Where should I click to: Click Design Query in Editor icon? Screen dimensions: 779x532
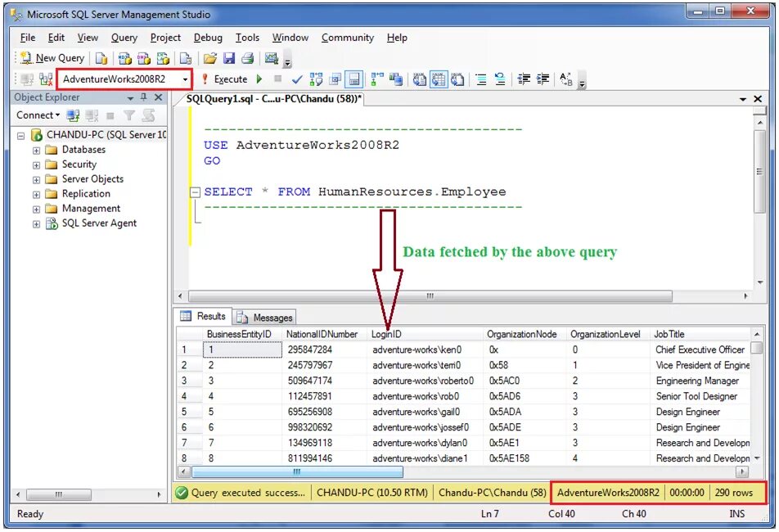[335, 79]
